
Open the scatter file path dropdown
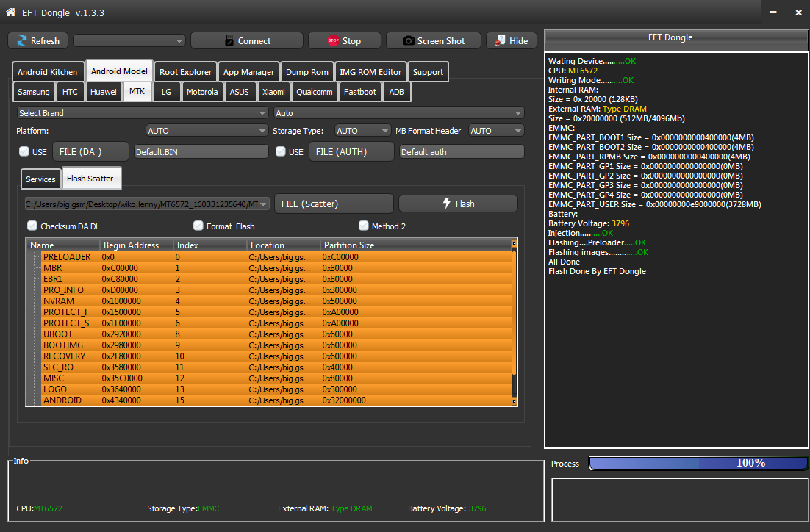(x=147, y=204)
